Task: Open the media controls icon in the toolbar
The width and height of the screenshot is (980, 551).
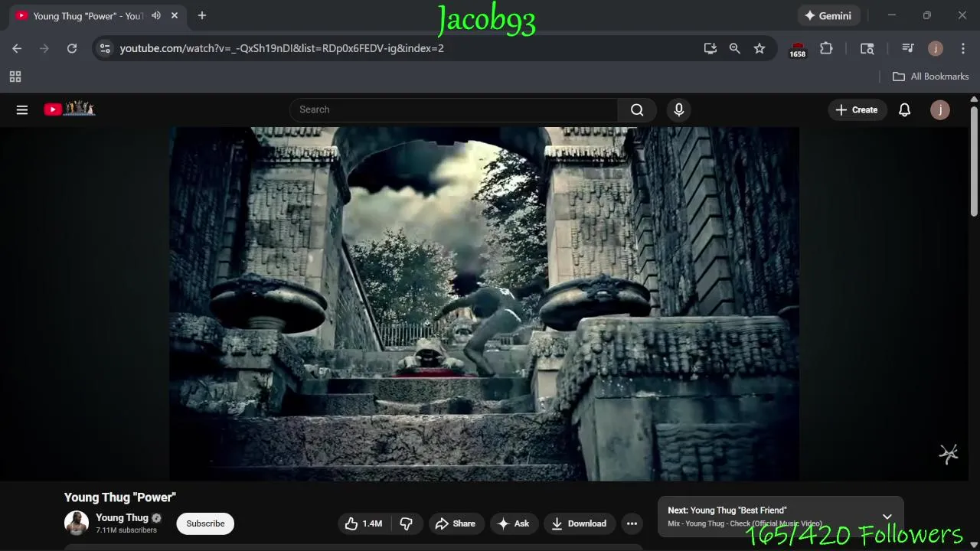Action: [x=908, y=48]
